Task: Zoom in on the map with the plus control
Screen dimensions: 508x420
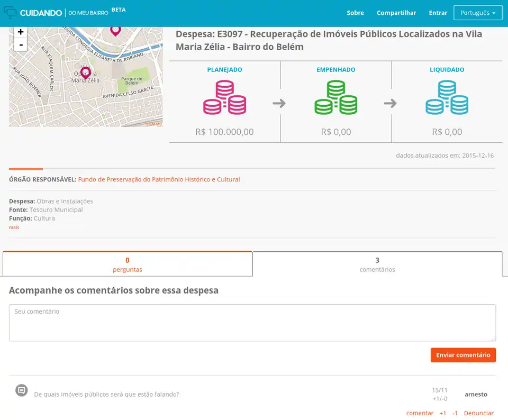Action: pos(20,32)
